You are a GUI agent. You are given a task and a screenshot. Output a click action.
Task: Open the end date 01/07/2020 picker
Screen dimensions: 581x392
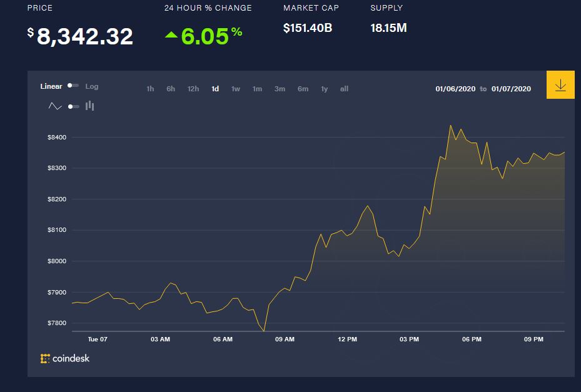tap(511, 89)
